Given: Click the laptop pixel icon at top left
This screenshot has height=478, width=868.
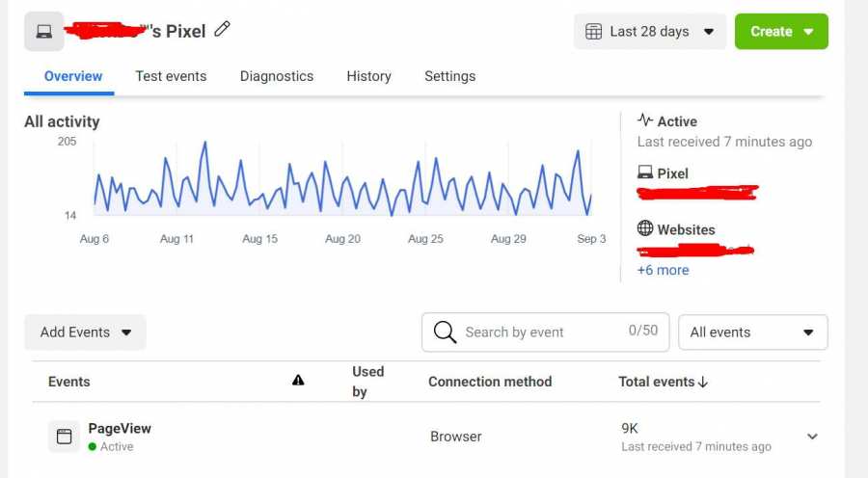Looking at the screenshot, I should 44,32.
